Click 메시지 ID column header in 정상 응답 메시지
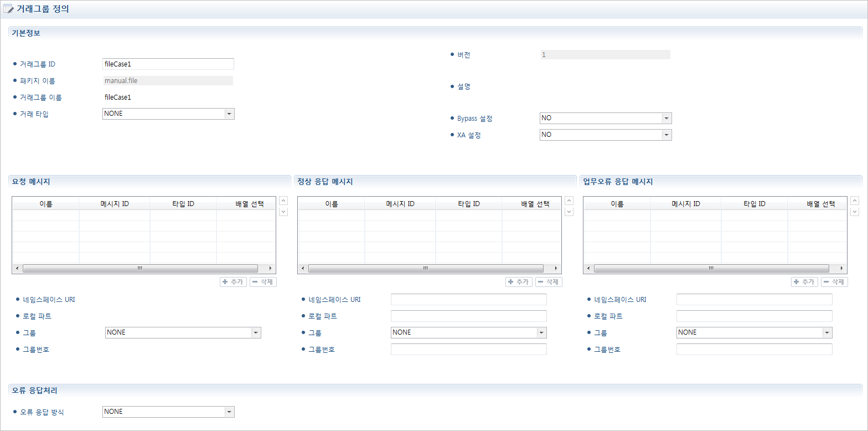The width and height of the screenshot is (868, 431). (x=400, y=204)
